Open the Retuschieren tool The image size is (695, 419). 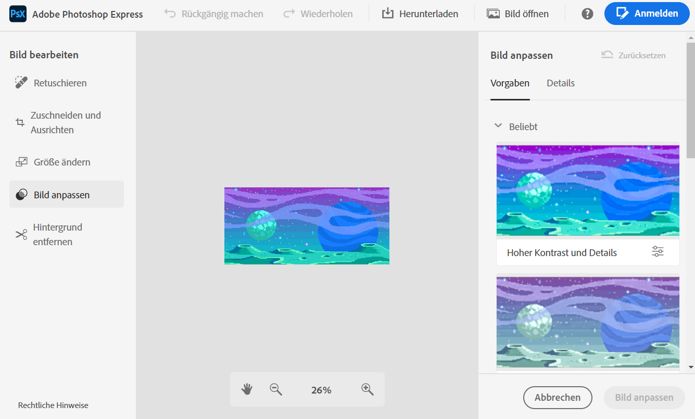[60, 82]
